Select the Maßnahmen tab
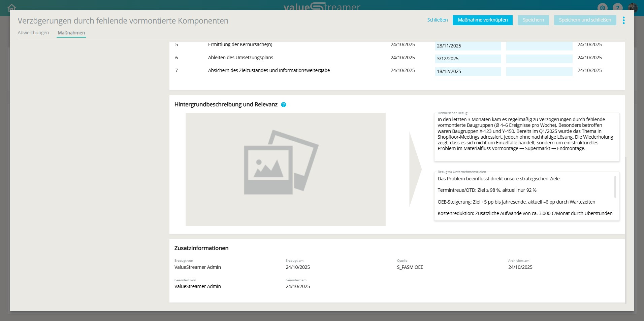Viewport: 644px width, 321px height. click(x=71, y=33)
